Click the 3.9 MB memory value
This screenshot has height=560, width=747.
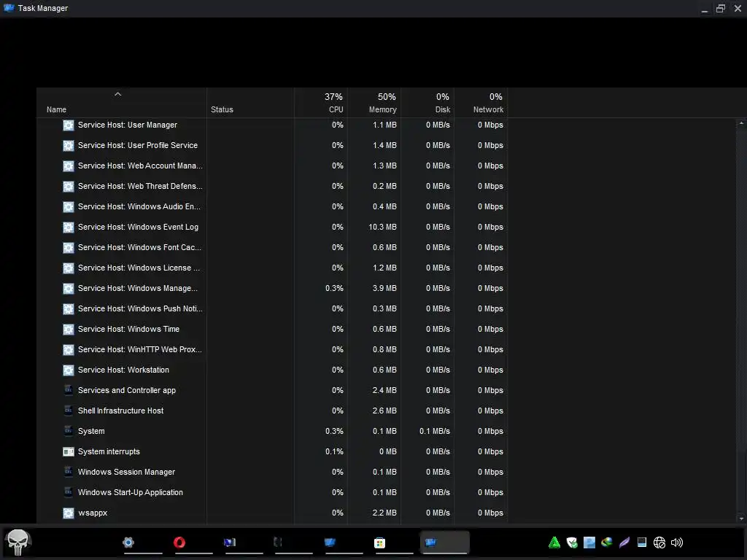click(384, 289)
